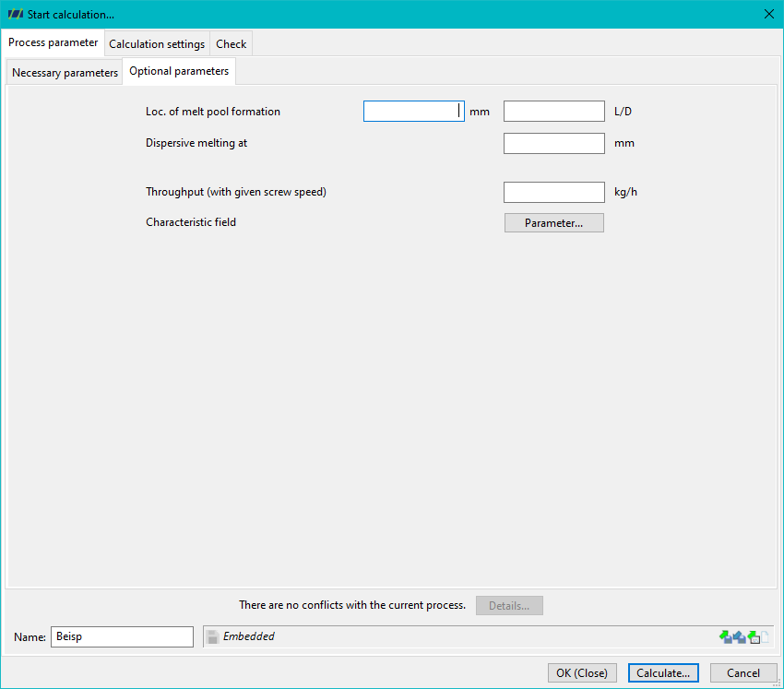Select the Necessary parameters sub-tab
The image size is (784, 689).
[x=65, y=73]
